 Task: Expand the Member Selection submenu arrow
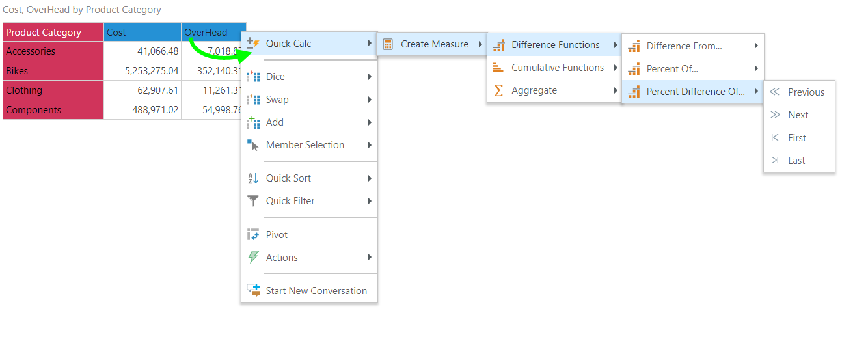point(370,145)
